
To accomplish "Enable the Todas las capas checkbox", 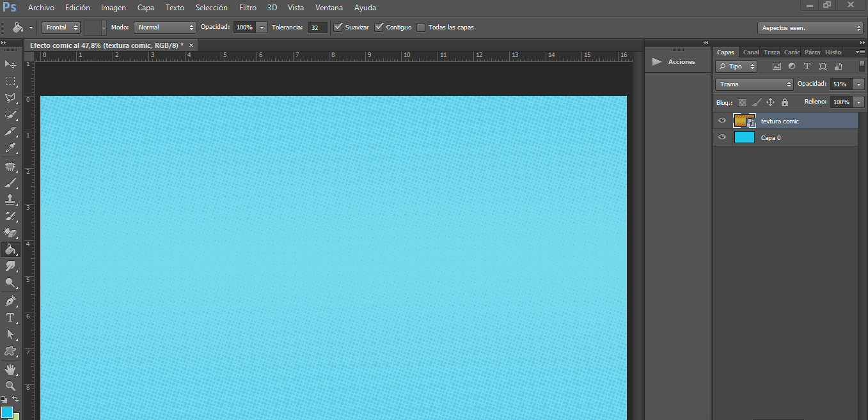I will [421, 27].
